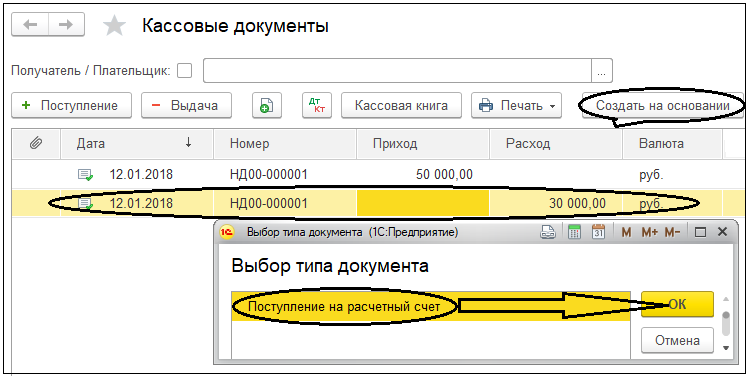
Task: Open the Кассовая книга report
Action: (x=401, y=105)
